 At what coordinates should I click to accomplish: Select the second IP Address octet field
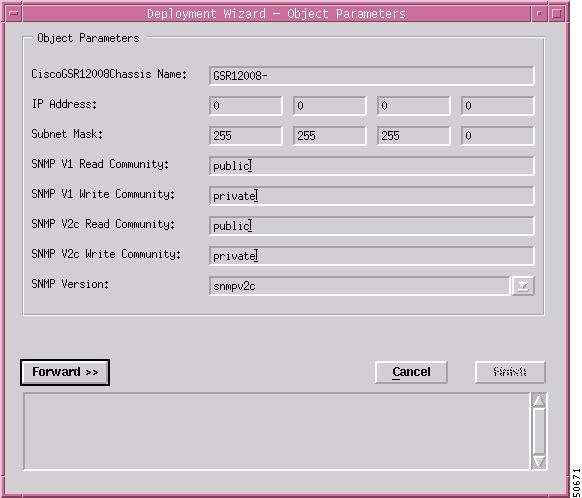330,106
